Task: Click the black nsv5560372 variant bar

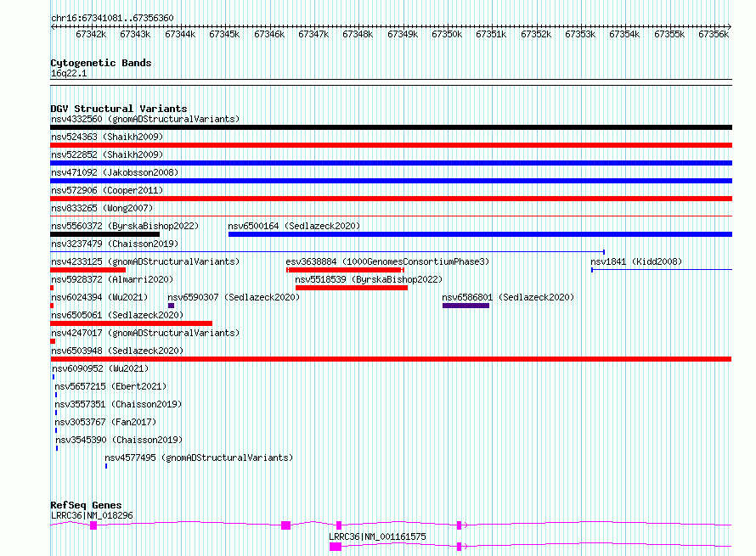Action: pyautogui.click(x=105, y=234)
